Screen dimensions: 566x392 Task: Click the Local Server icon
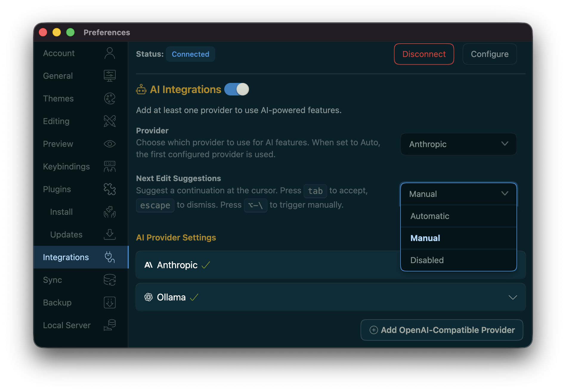(110, 325)
